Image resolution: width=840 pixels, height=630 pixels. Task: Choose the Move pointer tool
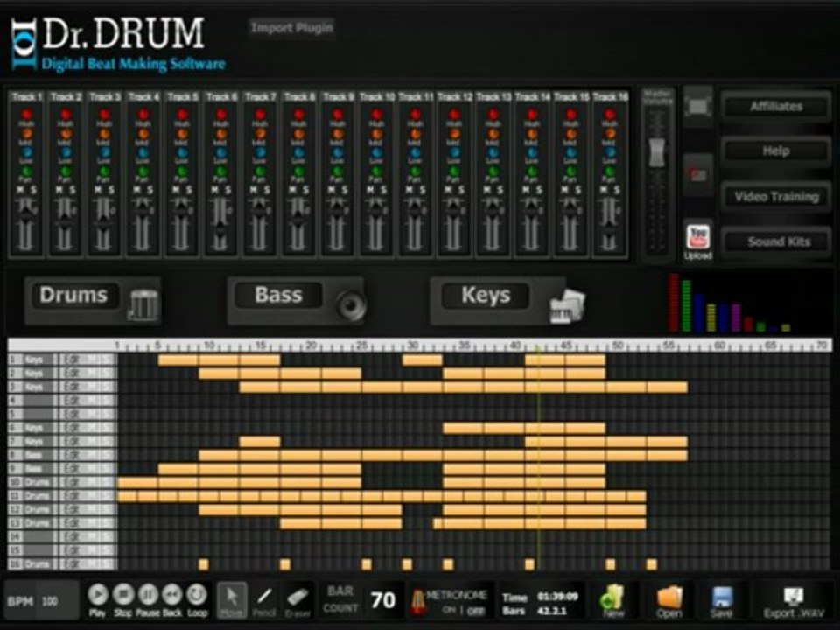(x=232, y=599)
